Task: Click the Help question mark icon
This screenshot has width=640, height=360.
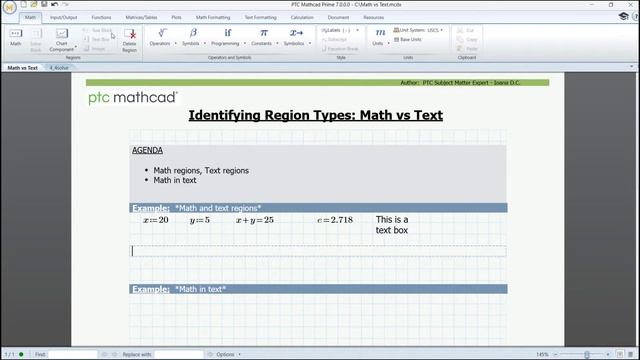Action: [636, 16]
